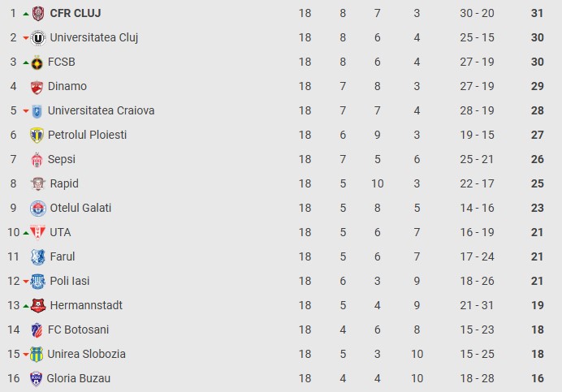The height and width of the screenshot is (392, 562).
Task: Select the FC Botosani team name
Action: pyautogui.click(x=78, y=330)
